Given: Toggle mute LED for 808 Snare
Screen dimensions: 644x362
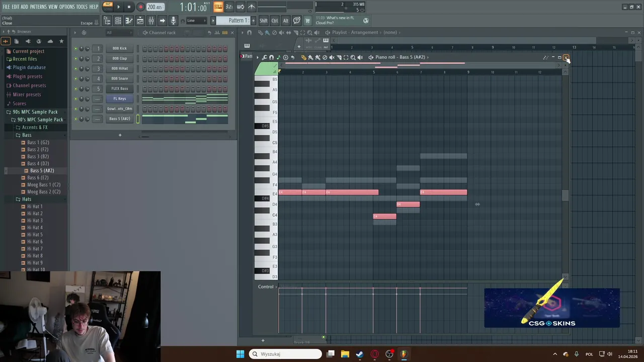Looking at the screenshot, I should click(x=76, y=78).
